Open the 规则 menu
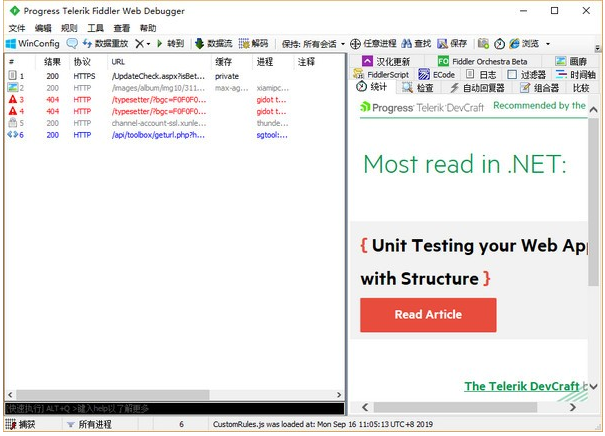605x436 pixels. point(69,28)
